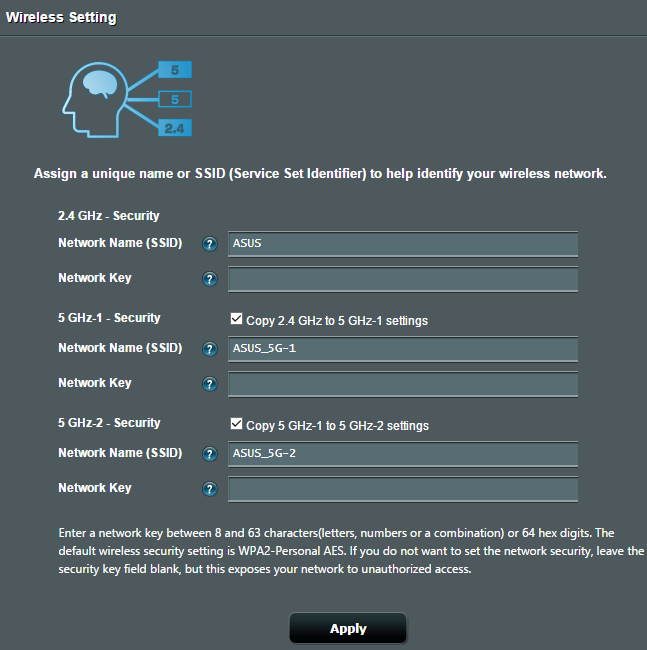
Task: Focus the SSID field containing ASUS_5G-1
Action: (403, 349)
